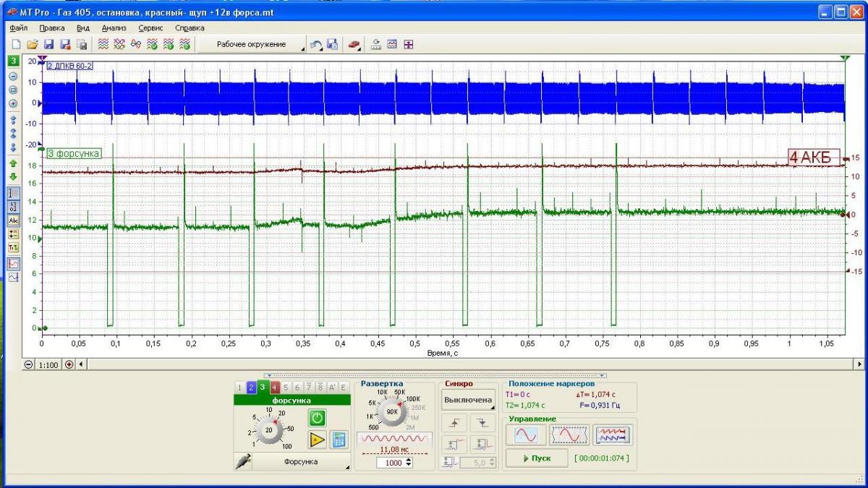Click the horizontal scrollbar right arrow
The height and width of the screenshot is (488, 868).
pyautogui.click(x=859, y=364)
